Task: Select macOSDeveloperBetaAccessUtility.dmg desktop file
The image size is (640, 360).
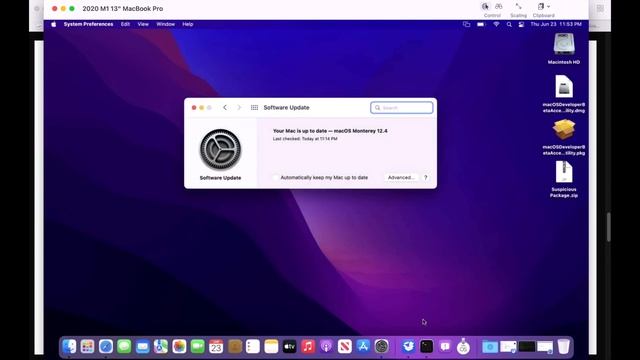Action: tap(564, 87)
